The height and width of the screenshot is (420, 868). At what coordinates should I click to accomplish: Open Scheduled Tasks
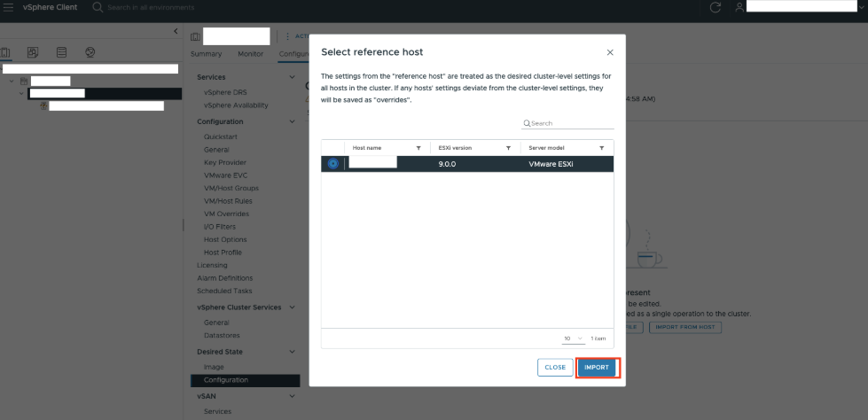[224, 291]
